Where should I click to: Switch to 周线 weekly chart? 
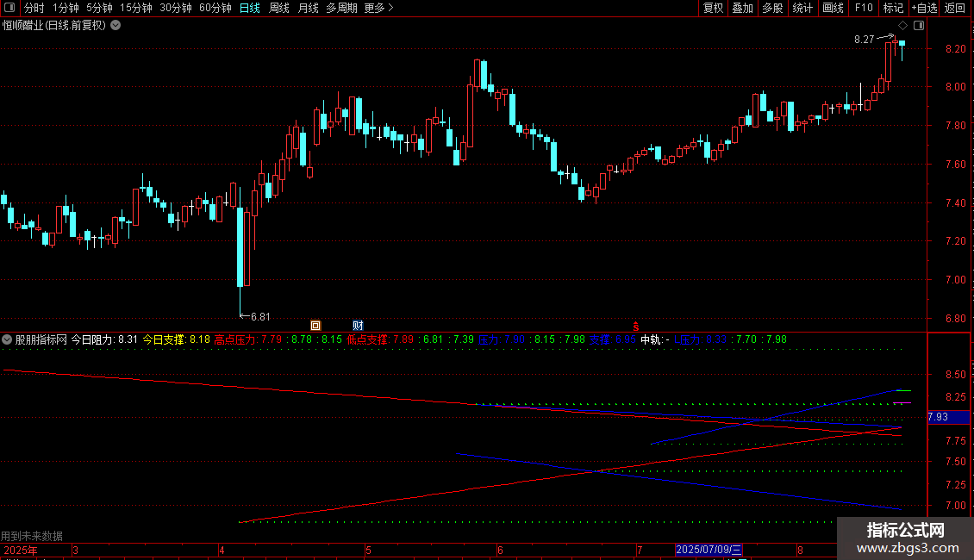279,8
